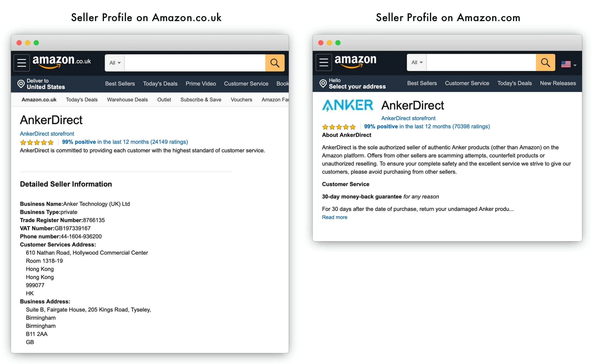The width and height of the screenshot is (593, 364).
Task: Click the Amazon.co.uk search magnifier button
Action: point(275,63)
